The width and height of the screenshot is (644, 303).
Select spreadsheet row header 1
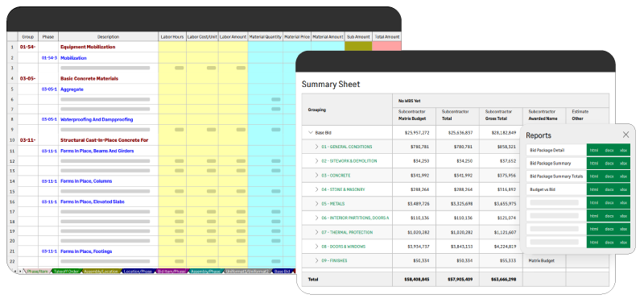(12, 47)
